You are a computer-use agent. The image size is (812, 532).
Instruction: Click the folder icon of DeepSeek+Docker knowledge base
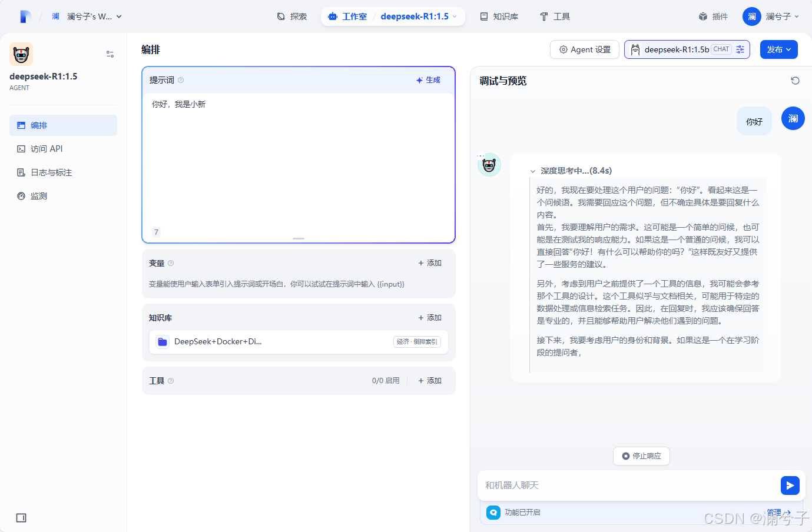163,342
